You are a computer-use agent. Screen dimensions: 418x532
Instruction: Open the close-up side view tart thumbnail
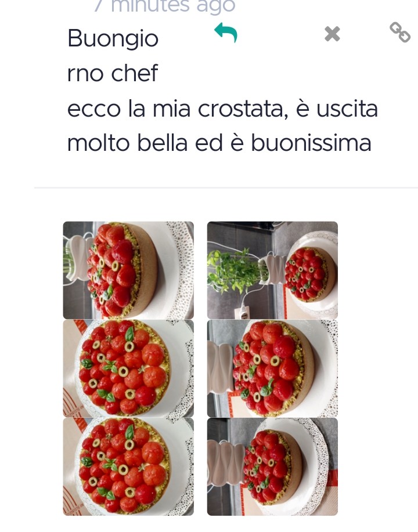coord(128,270)
